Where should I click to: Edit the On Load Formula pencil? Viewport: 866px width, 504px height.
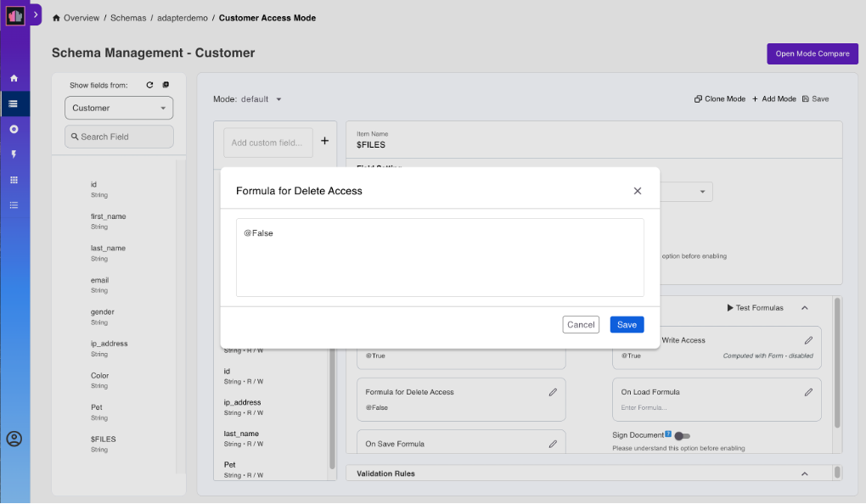808,392
